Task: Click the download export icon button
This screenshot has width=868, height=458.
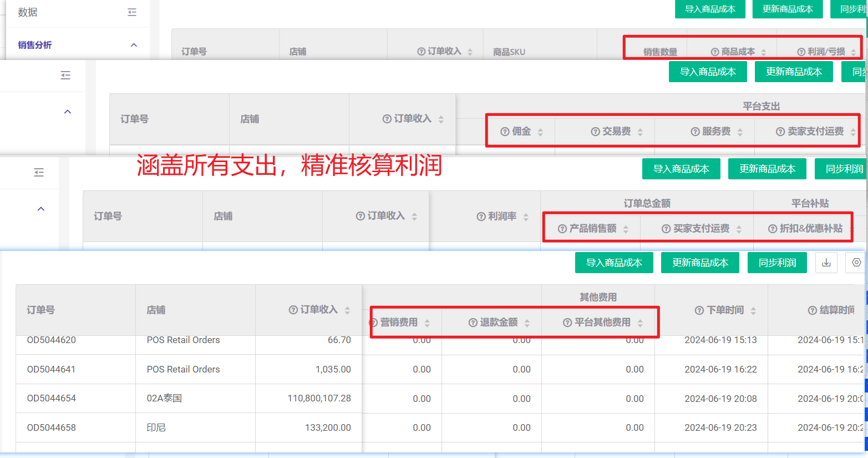Action: [x=826, y=263]
